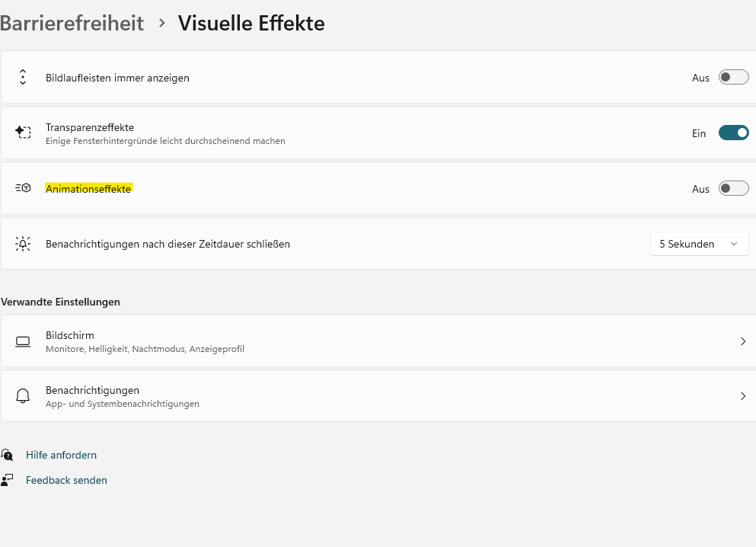Open Benachrichtigungen via right chevron

[742, 396]
